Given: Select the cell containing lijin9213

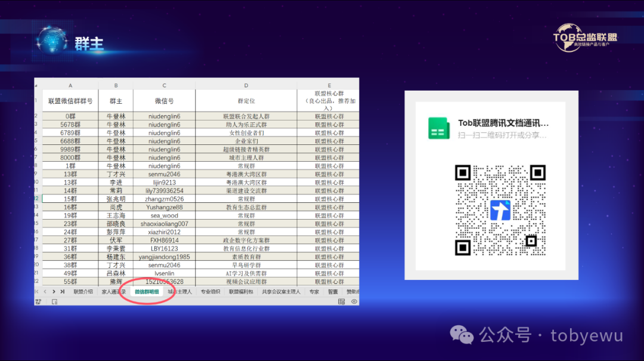Looking at the screenshot, I should click(x=165, y=183).
